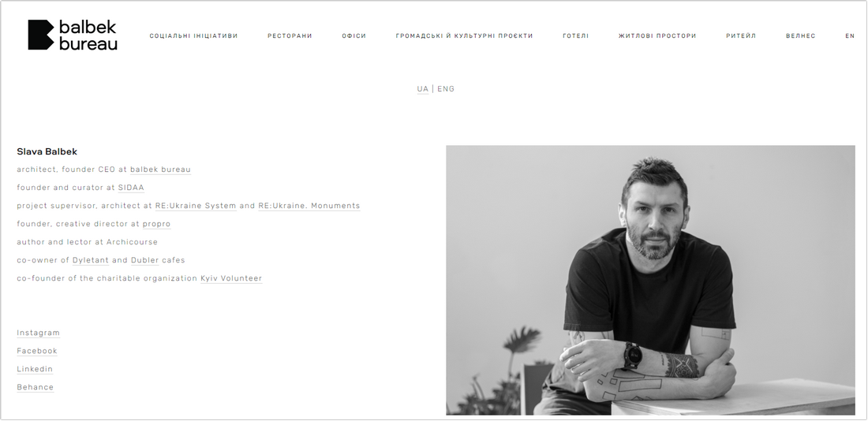
Task: Follow the balbek bureau link in bio
Action: tap(160, 170)
